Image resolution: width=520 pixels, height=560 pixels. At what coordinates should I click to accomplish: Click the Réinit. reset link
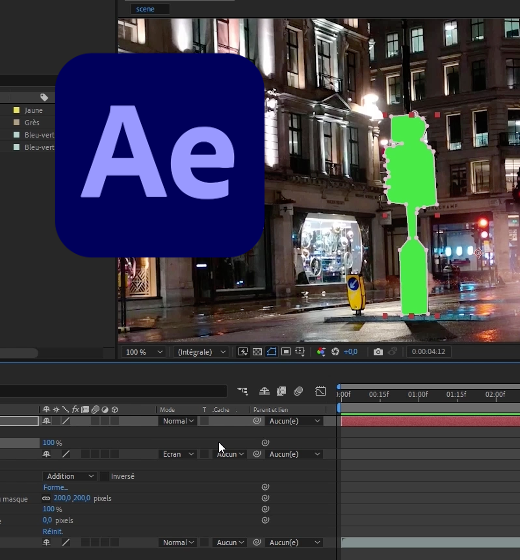pyautogui.click(x=52, y=531)
